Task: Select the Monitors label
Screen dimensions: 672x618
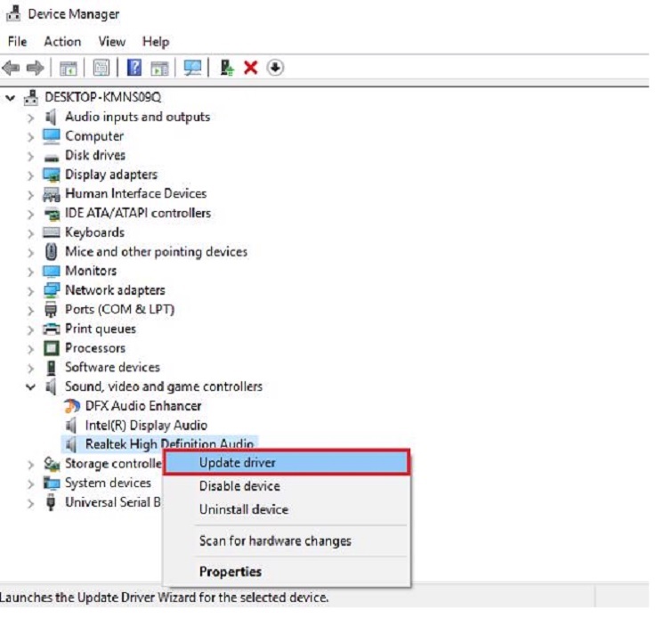Action: pos(91,271)
